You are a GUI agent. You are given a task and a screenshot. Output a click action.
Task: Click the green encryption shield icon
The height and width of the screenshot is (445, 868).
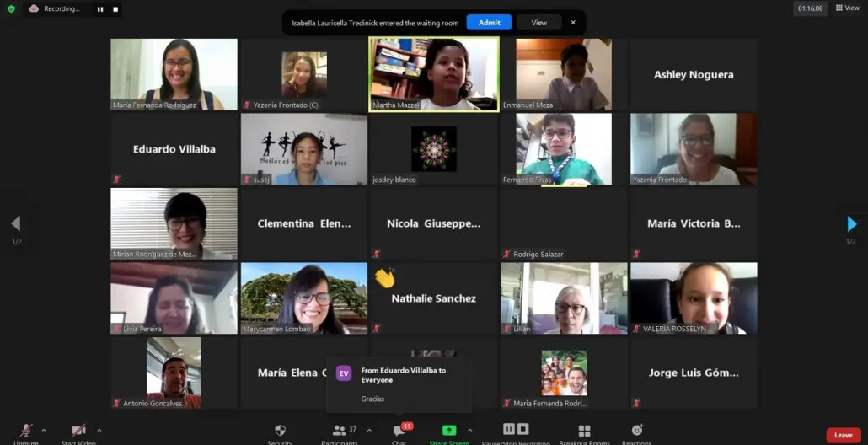11,9
